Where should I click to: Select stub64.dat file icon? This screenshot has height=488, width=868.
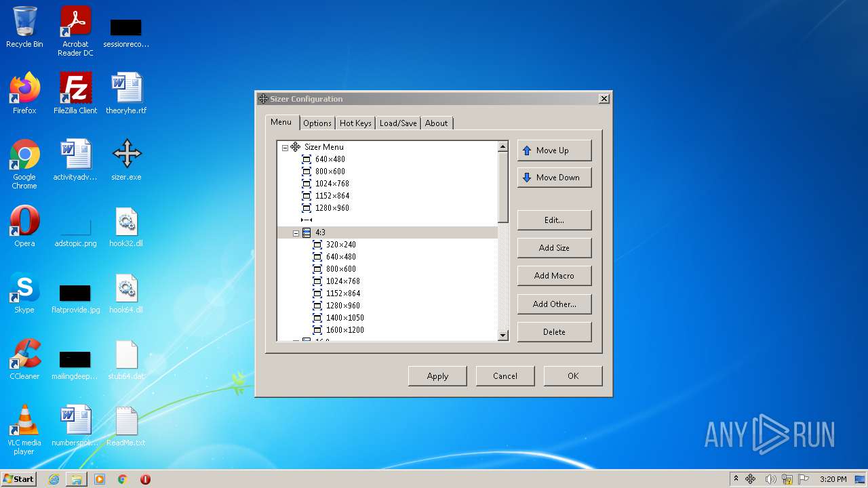pyautogui.click(x=126, y=359)
